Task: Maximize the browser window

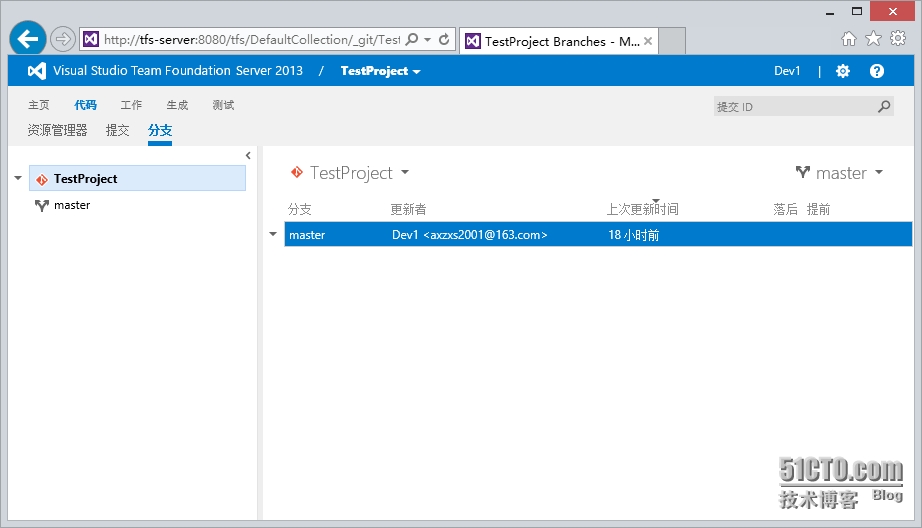Action: tap(857, 11)
